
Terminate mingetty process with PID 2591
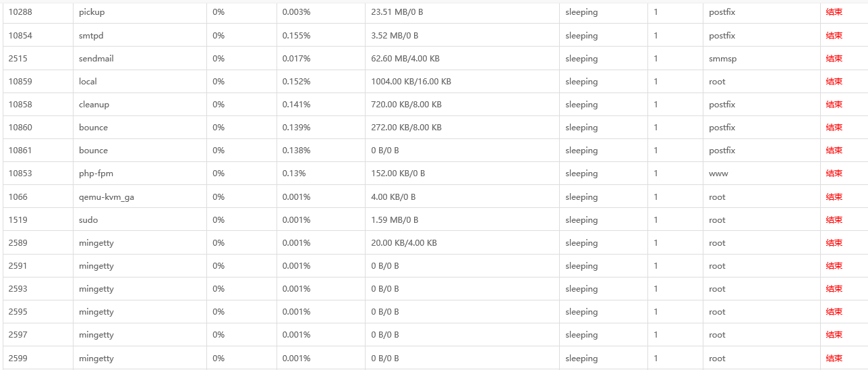(834, 266)
